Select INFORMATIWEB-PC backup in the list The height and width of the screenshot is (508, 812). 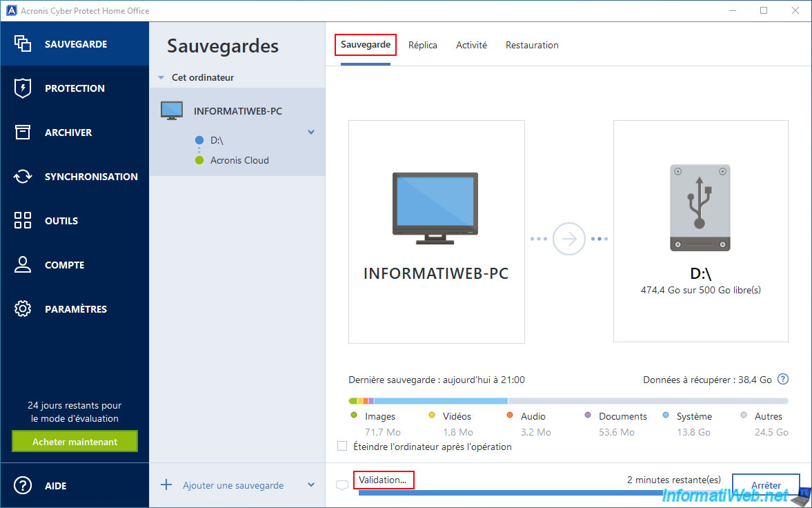click(238, 111)
